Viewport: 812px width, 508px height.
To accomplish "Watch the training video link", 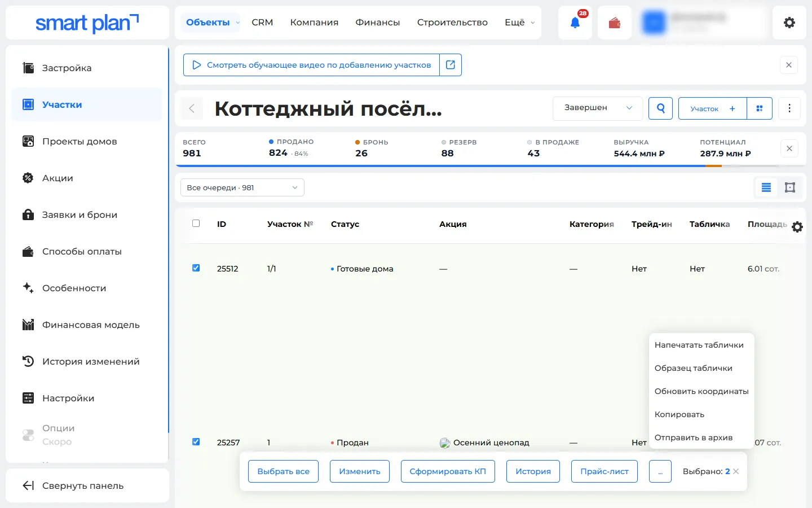I will (312, 65).
